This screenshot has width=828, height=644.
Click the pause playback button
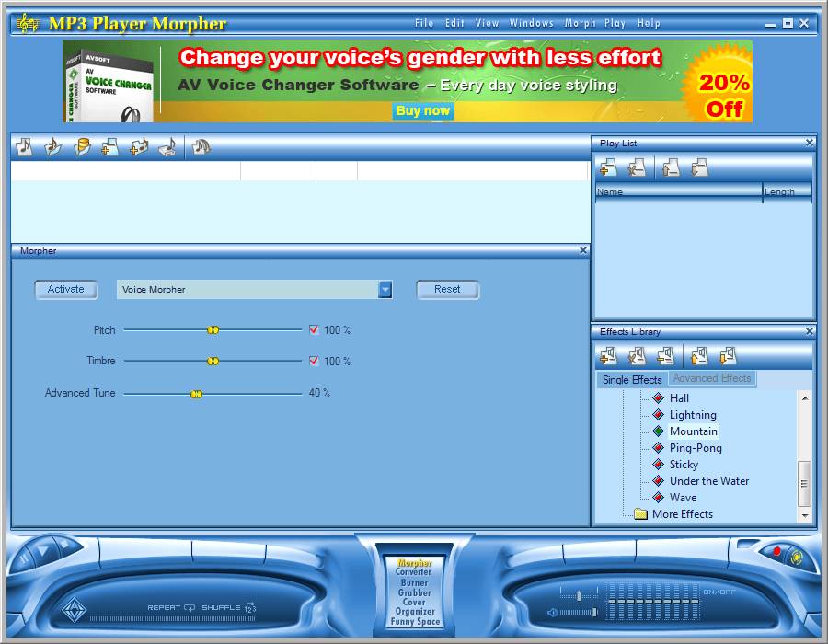[23, 559]
